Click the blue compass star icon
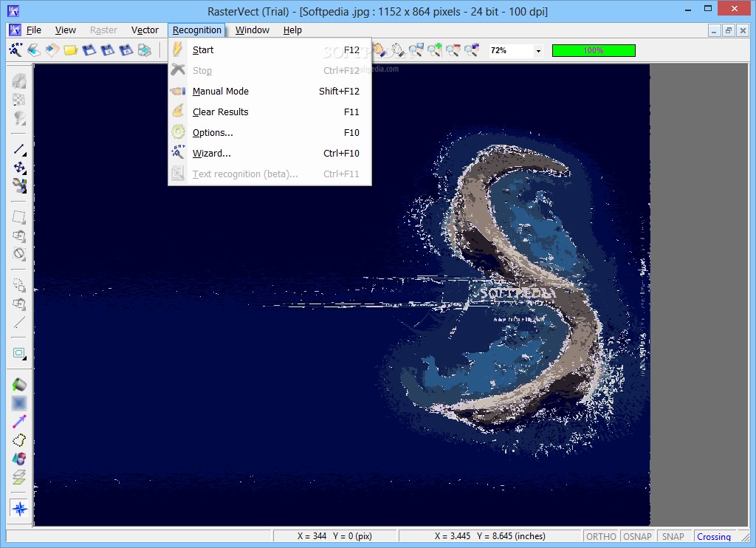This screenshot has width=756, height=548. click(19, 508)
